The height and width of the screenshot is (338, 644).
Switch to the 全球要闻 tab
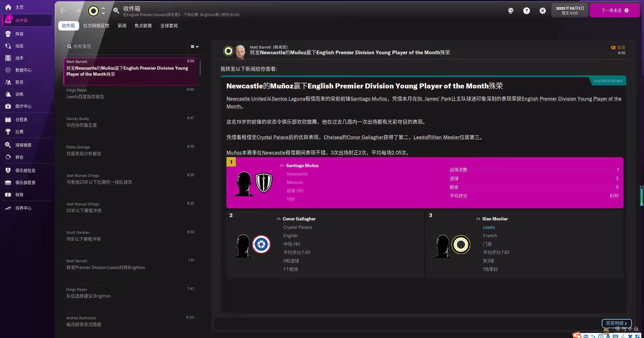pyautogui.click(x=169, y=26)
